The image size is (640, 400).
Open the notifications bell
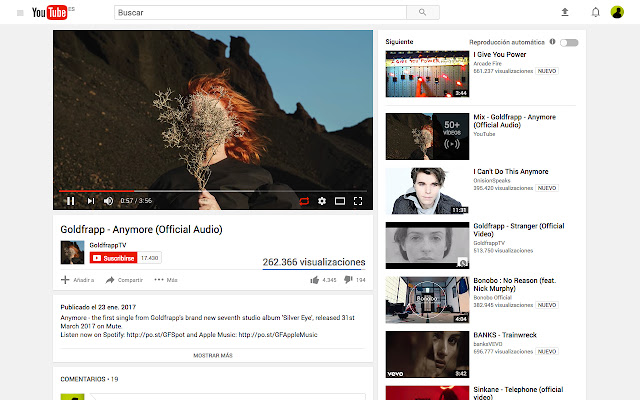(x=596, y=12)
